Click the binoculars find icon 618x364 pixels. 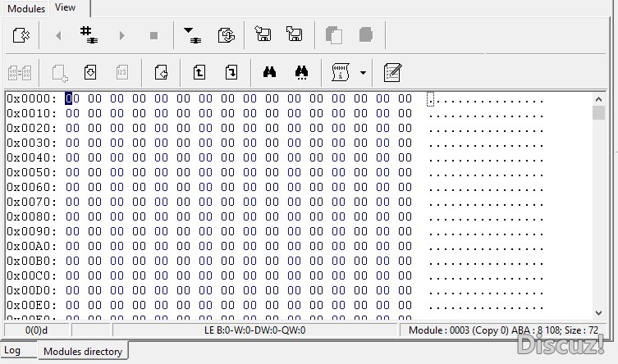click(268, 72)
